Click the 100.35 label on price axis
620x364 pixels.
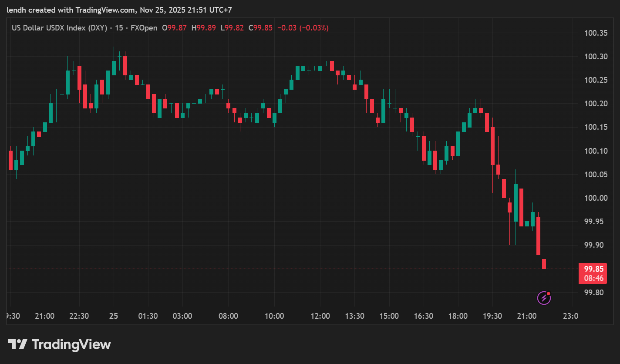(596, 33)
